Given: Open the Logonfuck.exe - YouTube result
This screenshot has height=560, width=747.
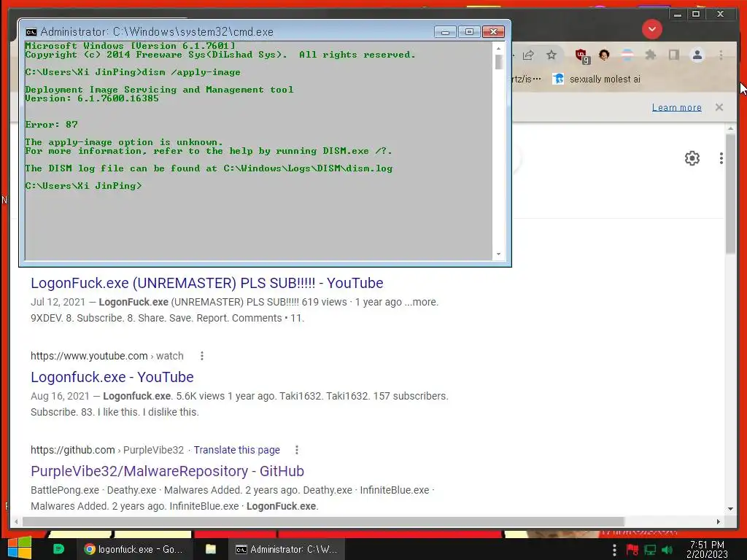Looking at the screenshot, I should click(112, 377).
